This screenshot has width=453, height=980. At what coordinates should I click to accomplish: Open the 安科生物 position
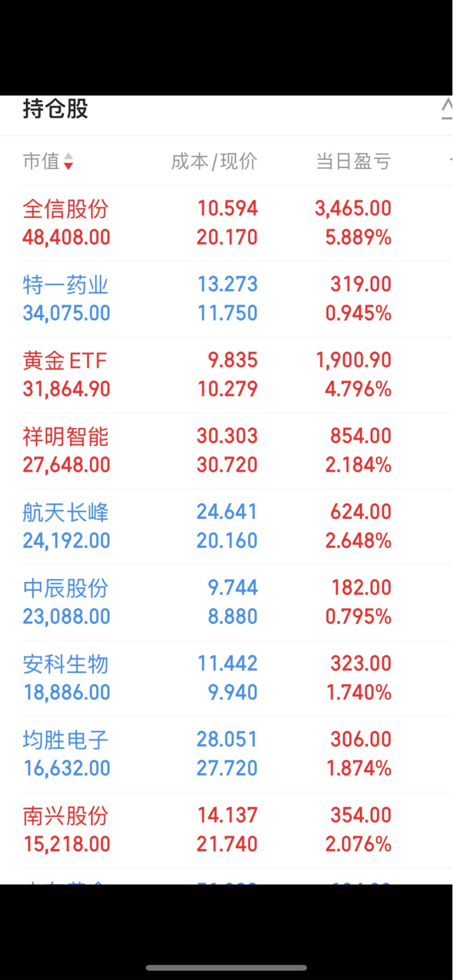[65, 665]
